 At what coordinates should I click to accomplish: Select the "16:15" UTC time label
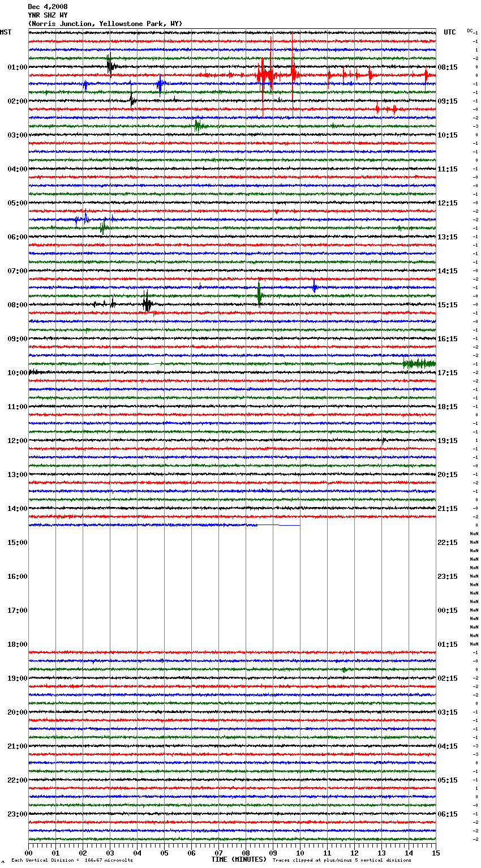448,339
